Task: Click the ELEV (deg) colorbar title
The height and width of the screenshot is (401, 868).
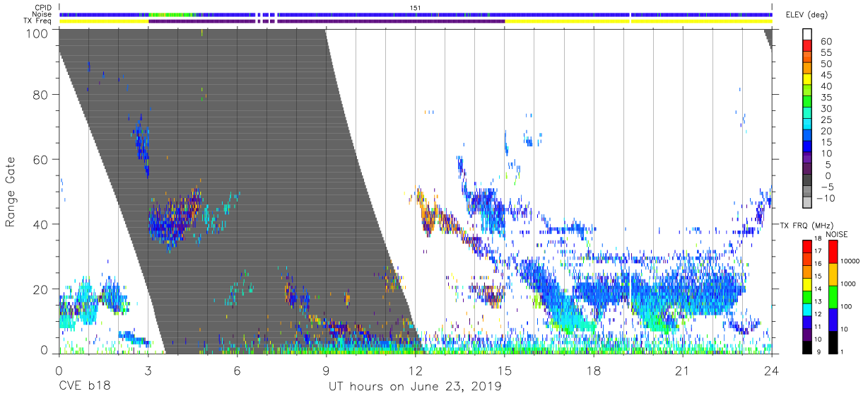Action: click(808, 15)
